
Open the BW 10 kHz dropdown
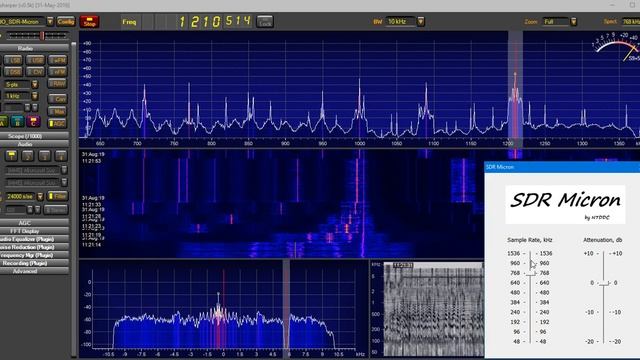[421, 22]
